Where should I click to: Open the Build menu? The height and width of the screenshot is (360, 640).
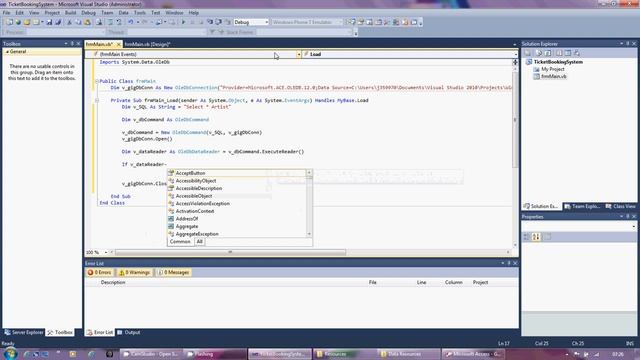(71, 13)
